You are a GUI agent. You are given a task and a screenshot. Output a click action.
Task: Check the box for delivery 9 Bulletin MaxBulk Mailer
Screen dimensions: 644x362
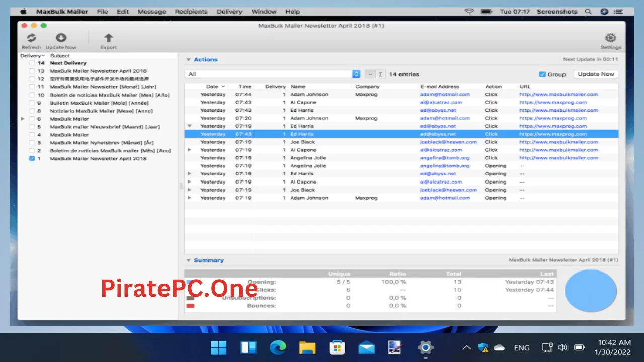32,103
